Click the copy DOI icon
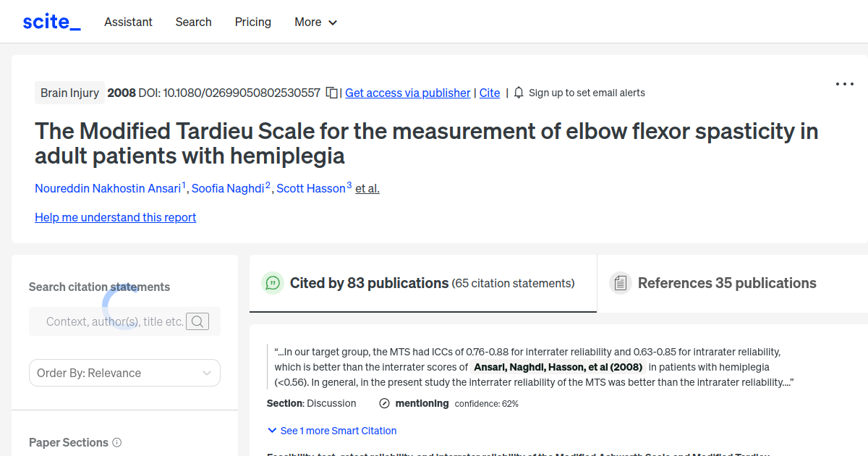This screenshot has height=456, width=868. pos(331,93)
